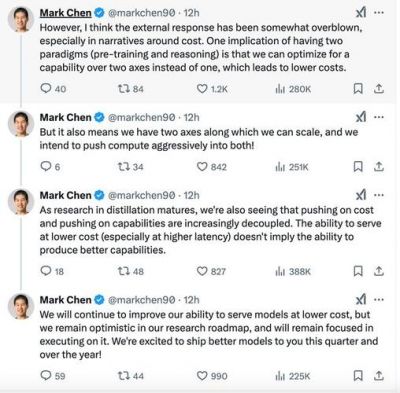Bookmark the last tweet about research roadmap
400x393 pixels.
tap(358, 376)
